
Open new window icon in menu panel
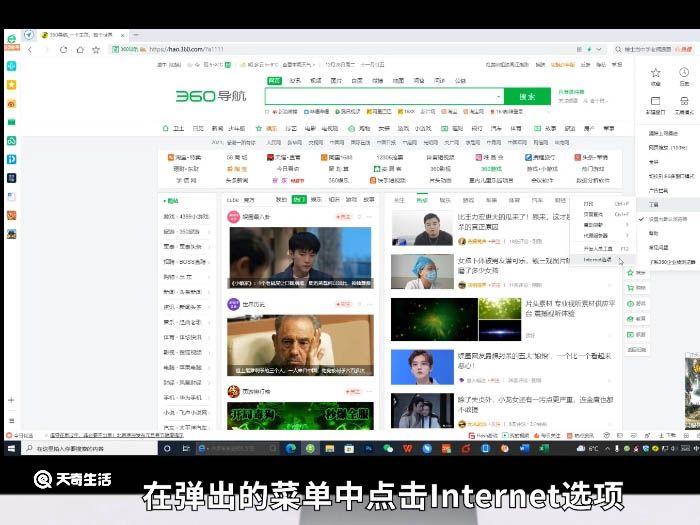[x=655, y=101]
